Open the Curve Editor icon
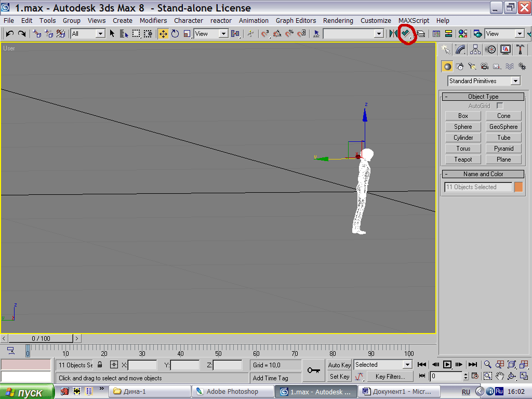 coord(436,34)
